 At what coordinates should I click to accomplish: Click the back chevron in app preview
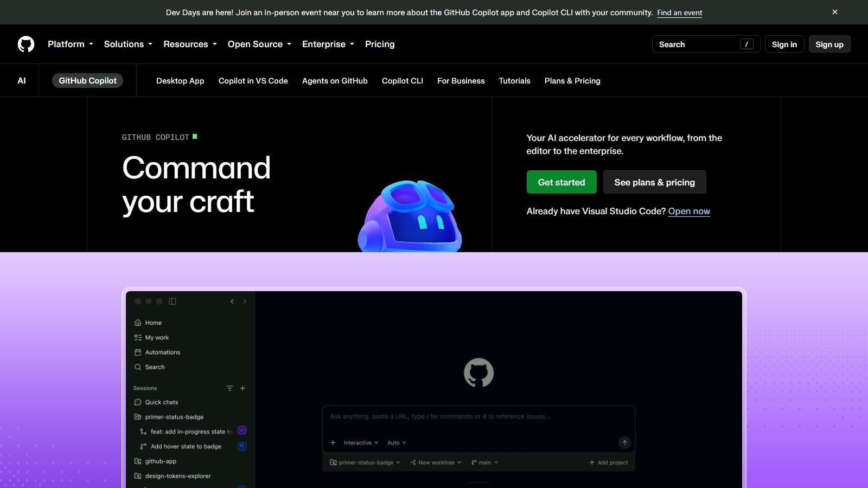pos(232,301)
